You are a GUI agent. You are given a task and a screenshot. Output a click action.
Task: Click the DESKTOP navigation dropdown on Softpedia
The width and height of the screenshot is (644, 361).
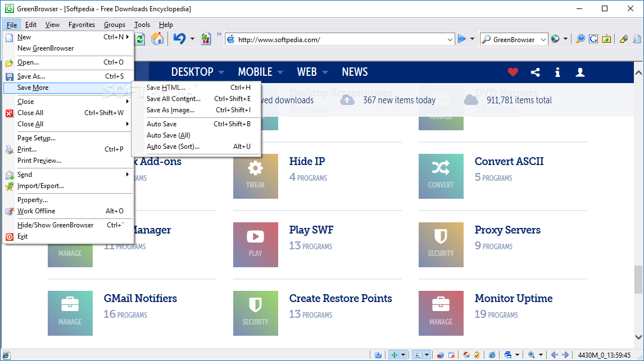coord(198,72)
